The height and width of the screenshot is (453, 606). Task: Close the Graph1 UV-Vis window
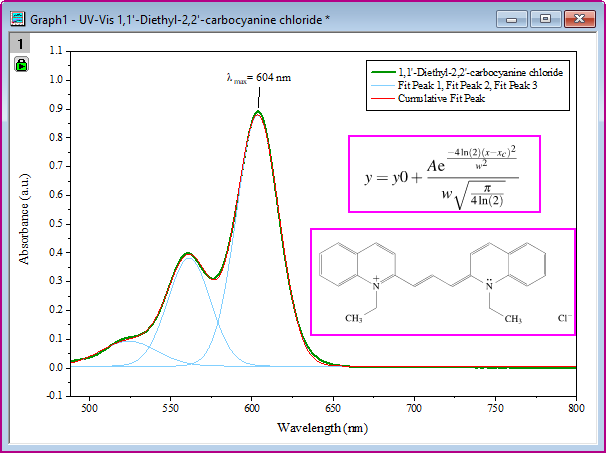pos(580,17)
